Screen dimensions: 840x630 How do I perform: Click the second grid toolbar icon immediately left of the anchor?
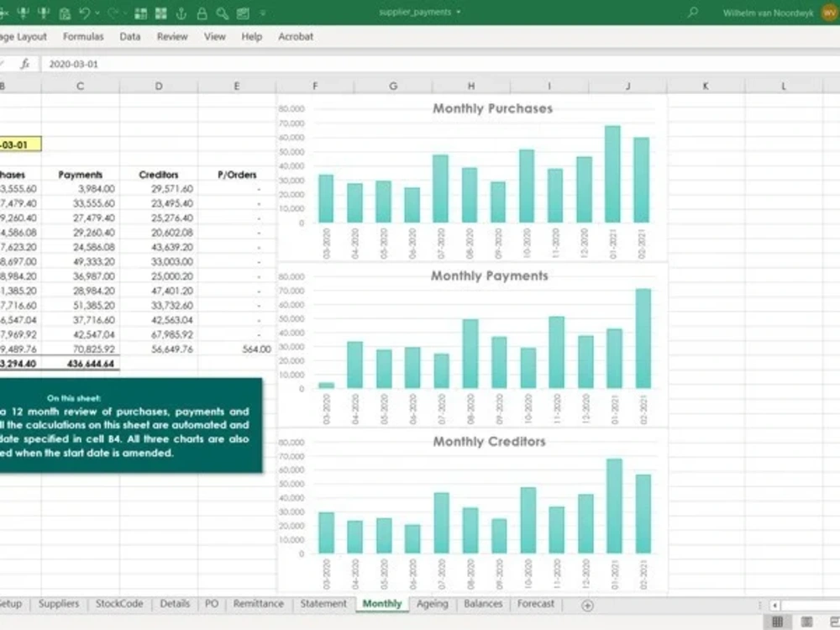tap(160, 13)
